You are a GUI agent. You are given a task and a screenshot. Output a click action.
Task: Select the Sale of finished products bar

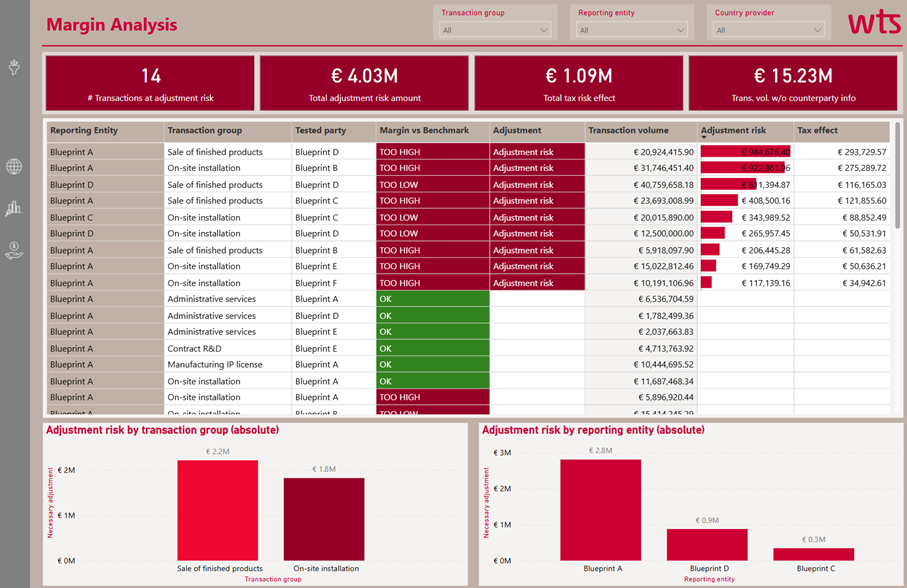tap(217, 511)
